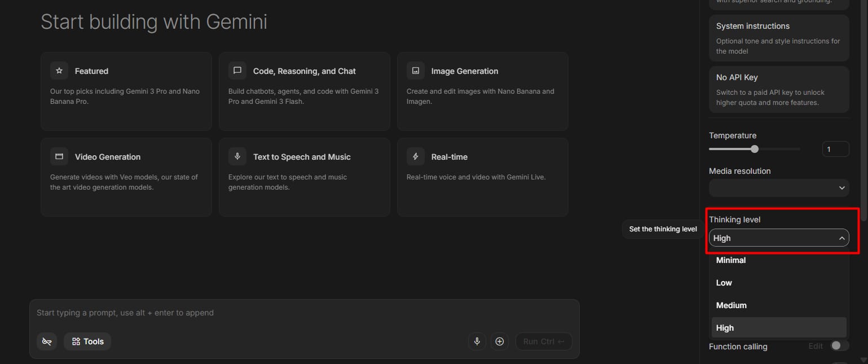
Task: Click the Real-time lightning bolt icon
Action: pos(415,156)
